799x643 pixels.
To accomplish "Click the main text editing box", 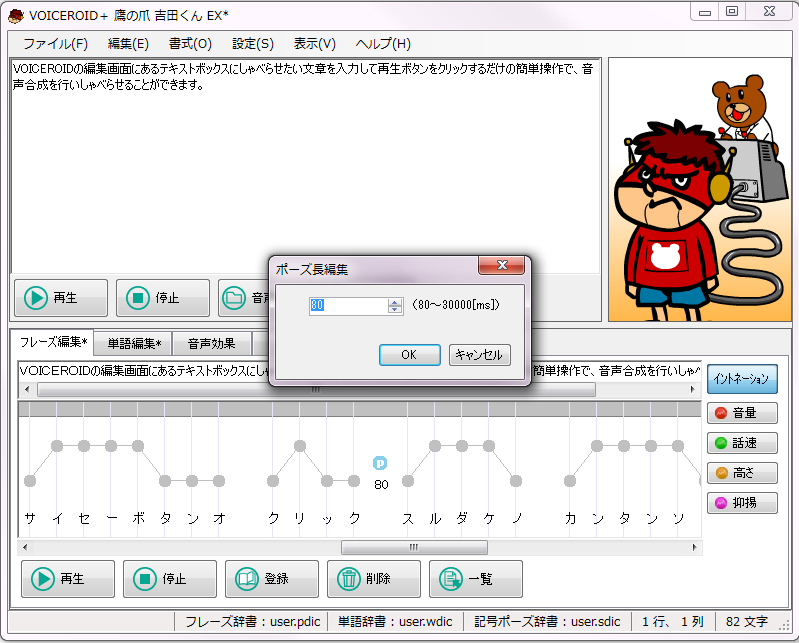I will pyautogui.click(x=305, y=167).
